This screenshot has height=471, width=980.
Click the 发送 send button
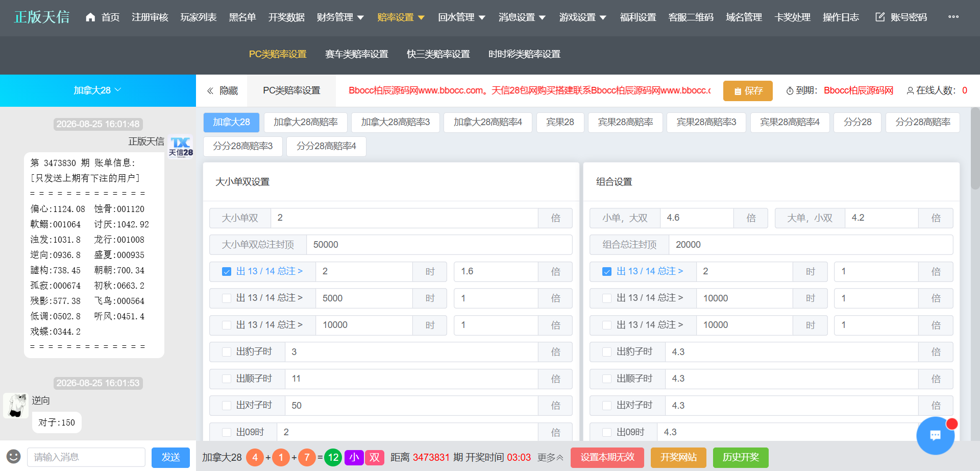point(170,457)
